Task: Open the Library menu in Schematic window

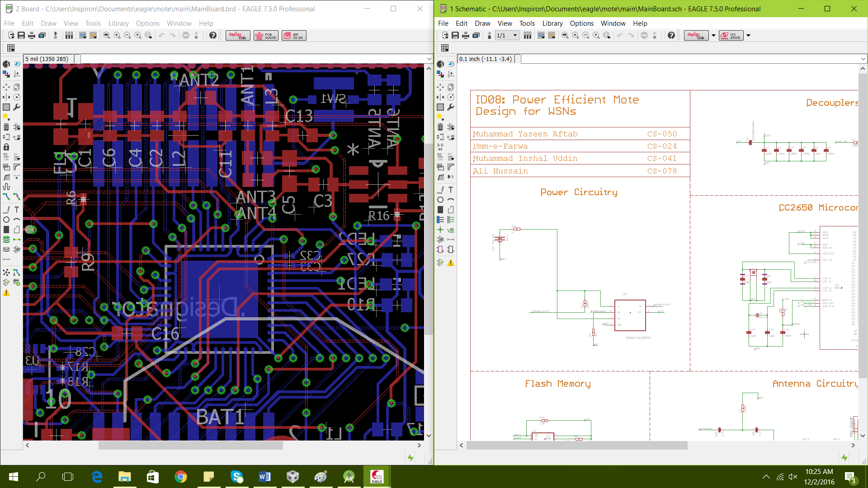Action: click(552, 23)
